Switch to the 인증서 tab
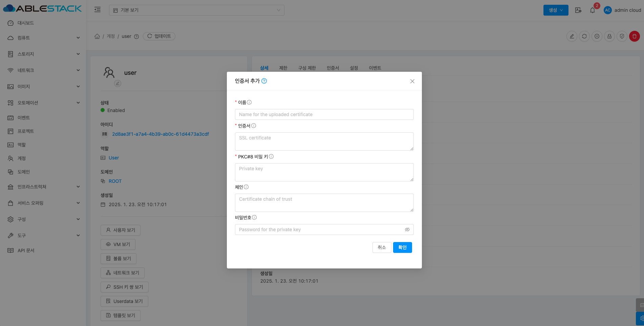This screenshot has height=326, width=644. pos(332,68)
